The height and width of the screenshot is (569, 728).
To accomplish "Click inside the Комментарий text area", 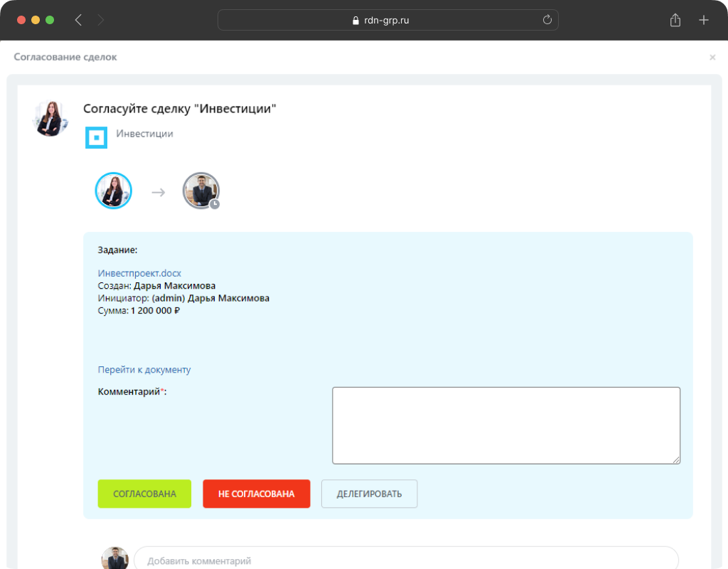I will click(505, 425).
